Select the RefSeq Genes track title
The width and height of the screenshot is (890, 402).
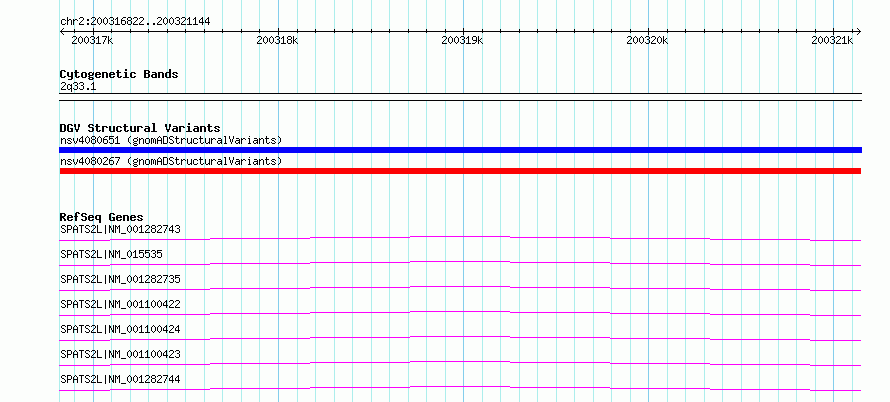click(x=101, y=217)
